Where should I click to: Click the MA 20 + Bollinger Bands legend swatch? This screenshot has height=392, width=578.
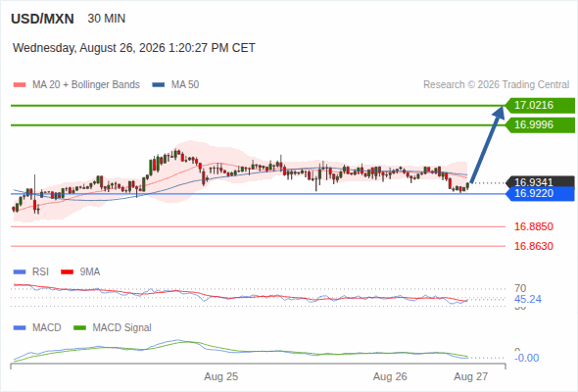20,85
